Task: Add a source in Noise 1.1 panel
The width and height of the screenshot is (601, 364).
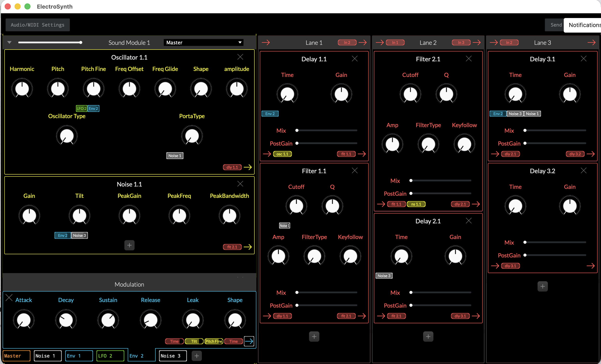Action: [x=129, y=245]
